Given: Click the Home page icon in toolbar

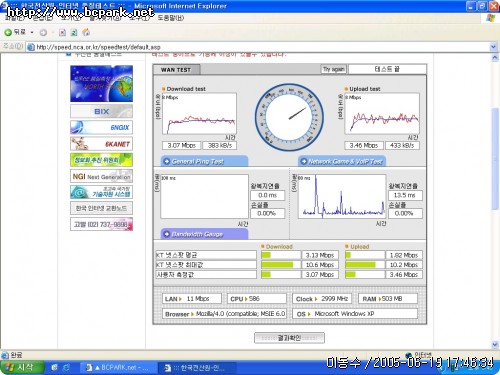Looking at the screenshot, I should coord(86,32).
